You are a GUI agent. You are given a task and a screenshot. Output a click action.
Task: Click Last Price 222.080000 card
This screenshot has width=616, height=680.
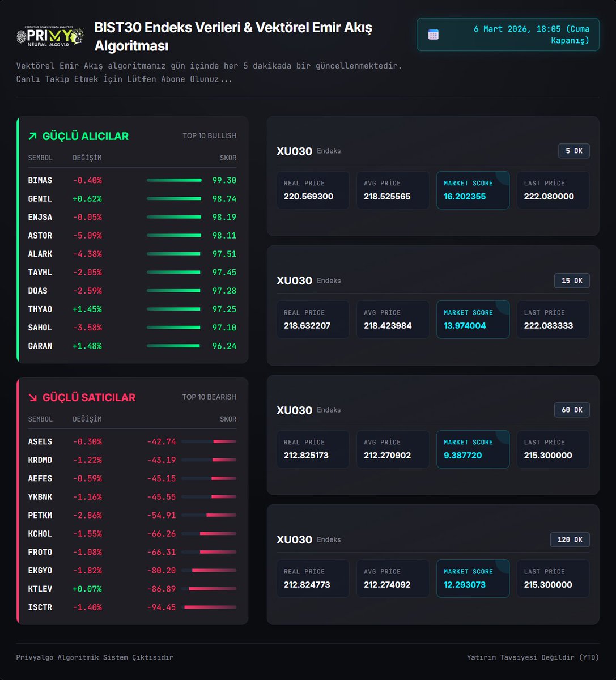[553, 190]
